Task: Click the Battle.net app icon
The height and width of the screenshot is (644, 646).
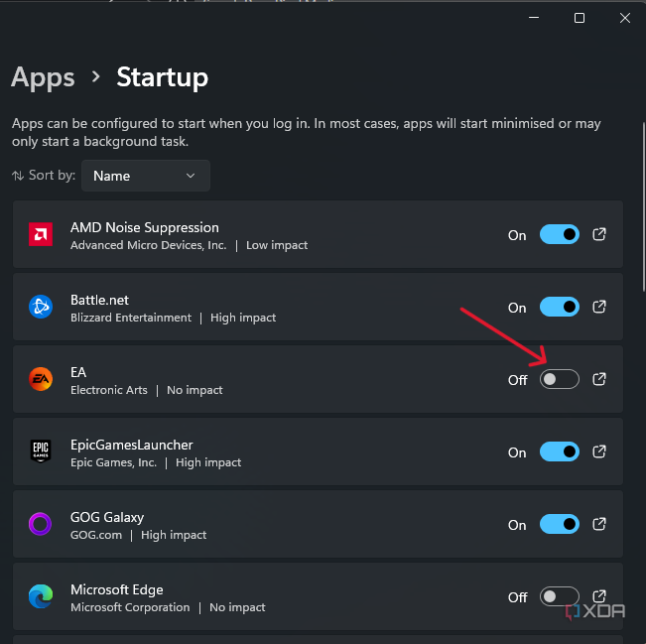Action: [x=41, y=307]
